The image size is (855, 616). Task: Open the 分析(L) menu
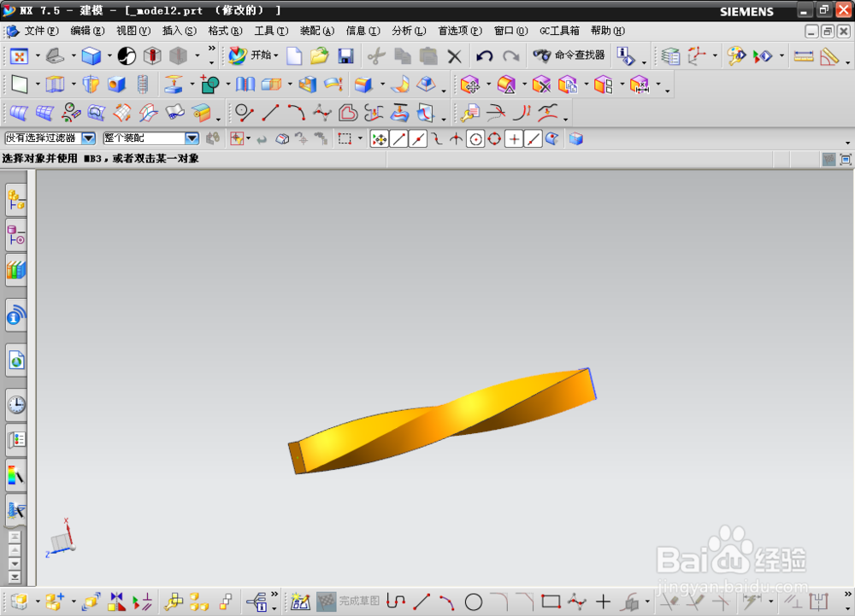pos(409,31)
